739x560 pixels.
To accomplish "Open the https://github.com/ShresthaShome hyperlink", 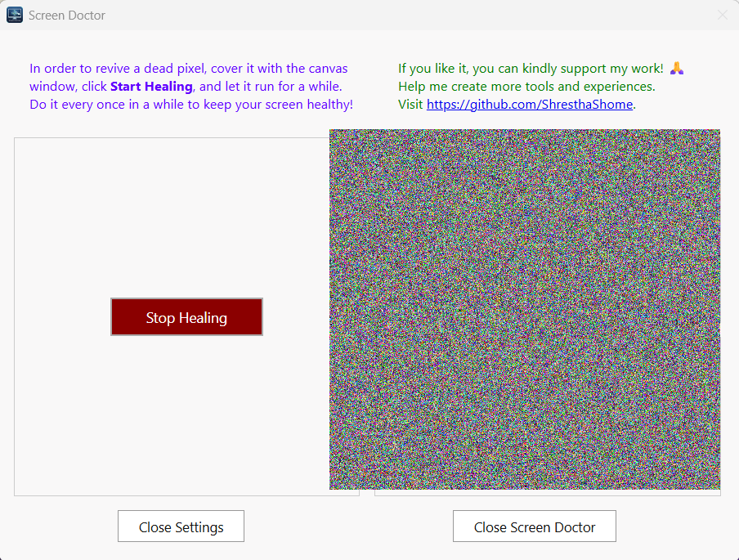I will tap(527, 104).
